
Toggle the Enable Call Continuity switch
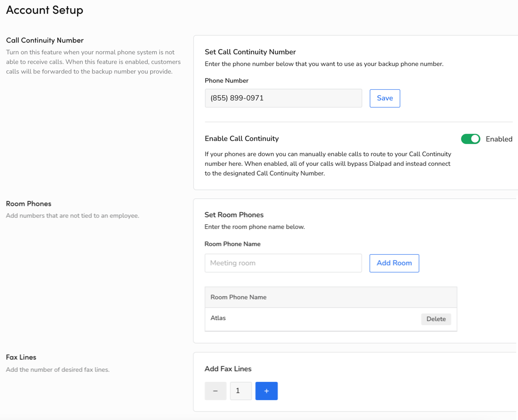[470, 139]
